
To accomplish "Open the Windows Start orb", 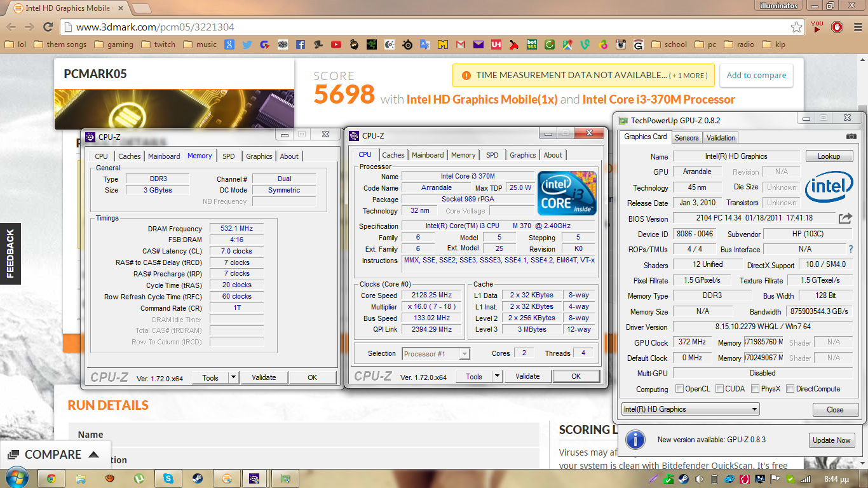I will click(x=16, y=478).
